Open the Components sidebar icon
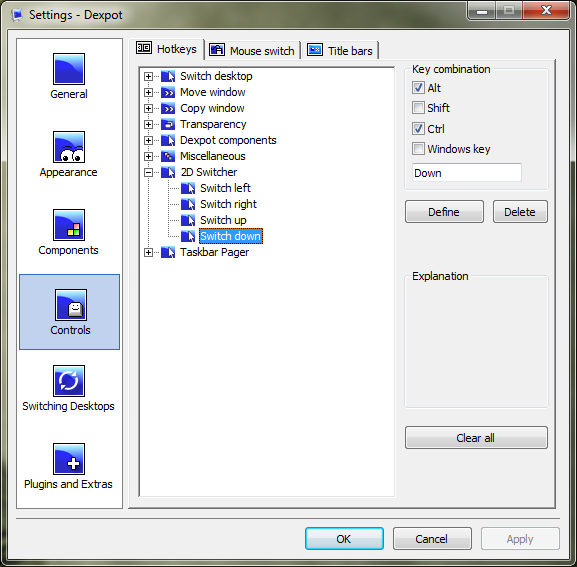The width and height of the screenshot is (577, 567). (69, 225)
